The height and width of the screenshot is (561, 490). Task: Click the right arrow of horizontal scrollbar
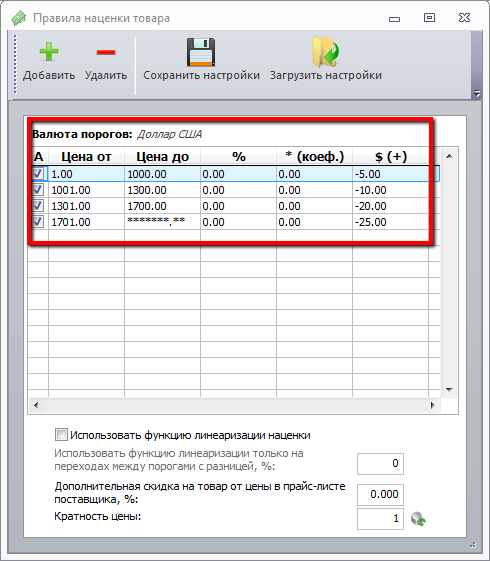pos(433,405)
